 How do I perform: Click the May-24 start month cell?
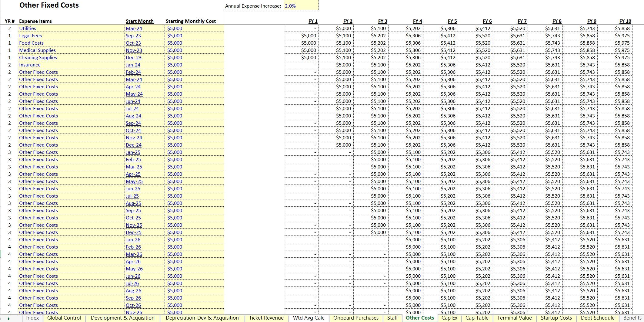pyautogui.click(x=145, y=94)
